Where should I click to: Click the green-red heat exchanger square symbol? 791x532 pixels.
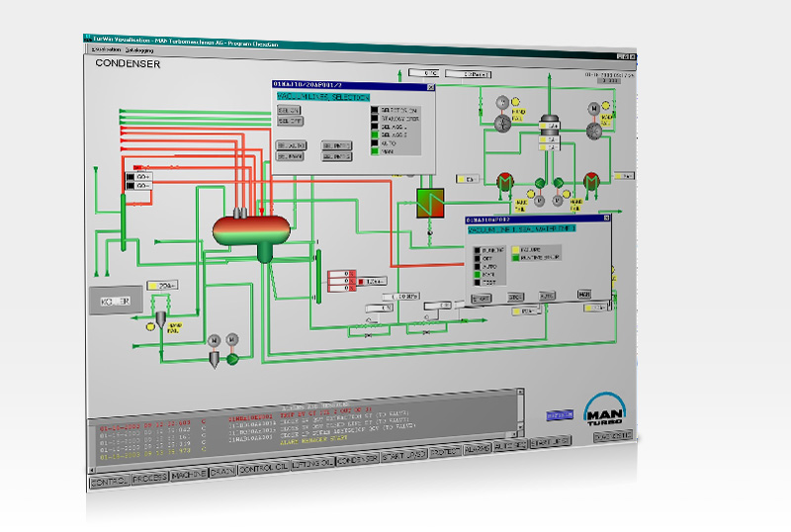click(x=430, y=203)
